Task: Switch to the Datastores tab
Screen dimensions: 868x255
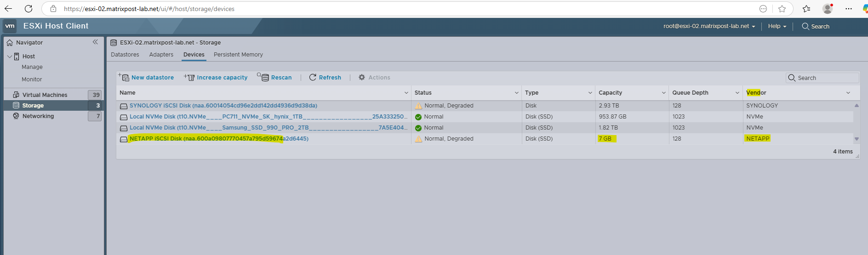Action: pyautogui.click(x=125, y=55)
